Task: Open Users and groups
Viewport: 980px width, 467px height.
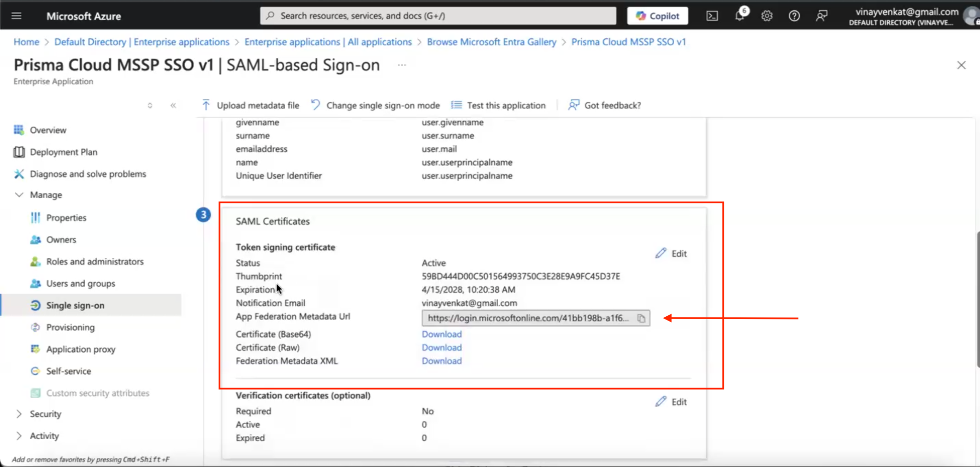Action: [80, 284]
